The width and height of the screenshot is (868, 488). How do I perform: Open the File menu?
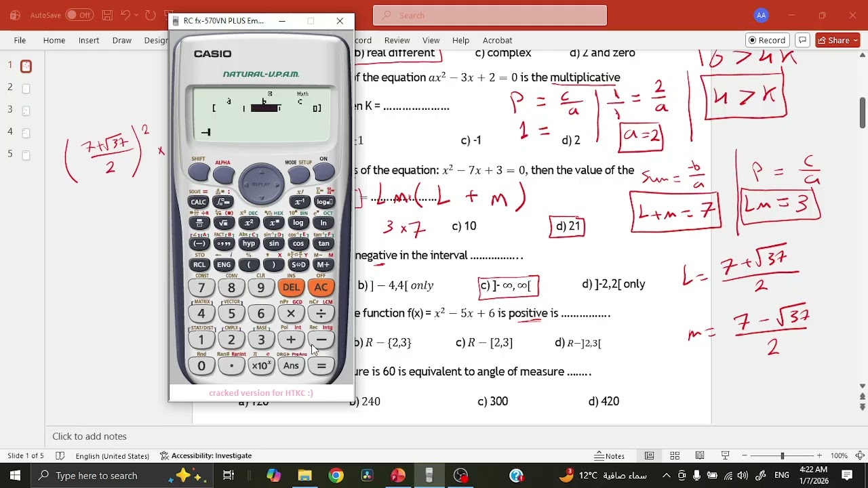click(x=20, y=40)
